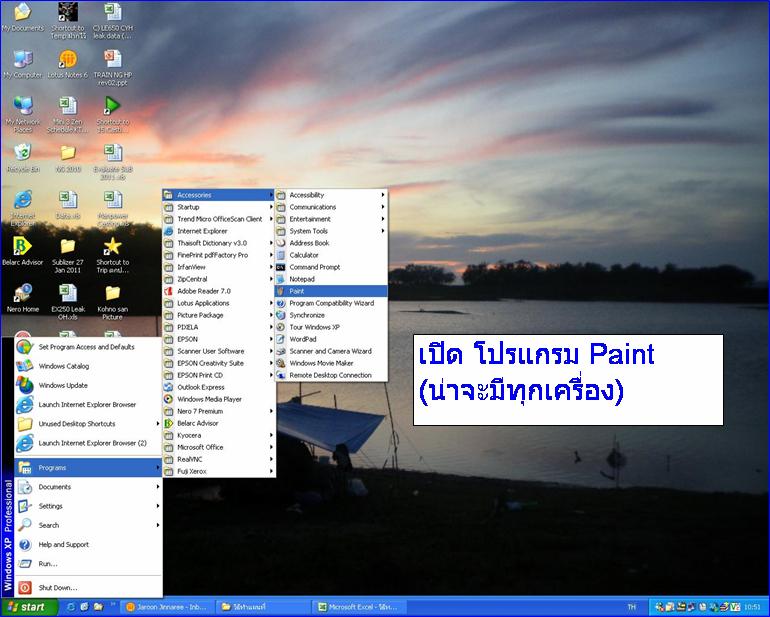770x617 pixels.
Task: Click Scanner and Camera Wizard icon
Action: click(281, 351)
